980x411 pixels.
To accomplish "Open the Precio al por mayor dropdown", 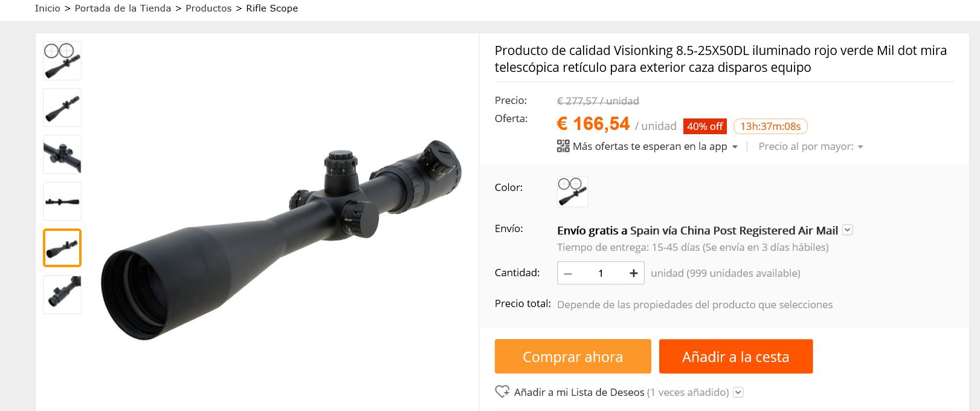I will (811, 146).
